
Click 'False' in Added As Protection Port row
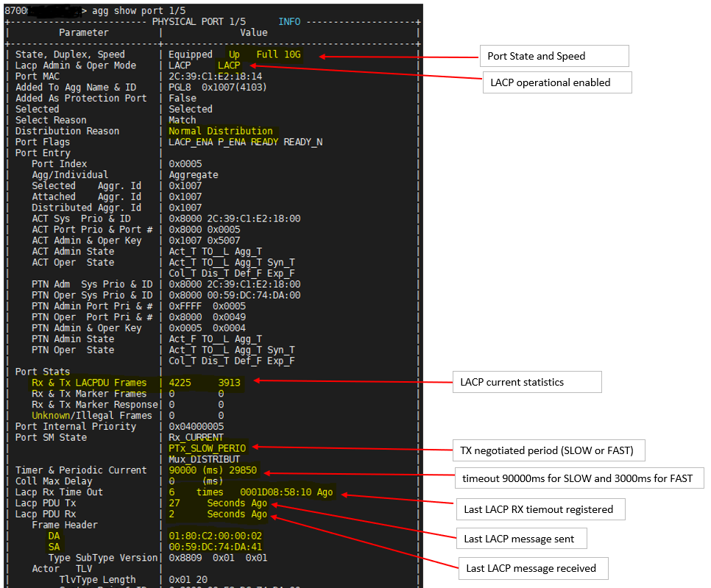(183, 98)
